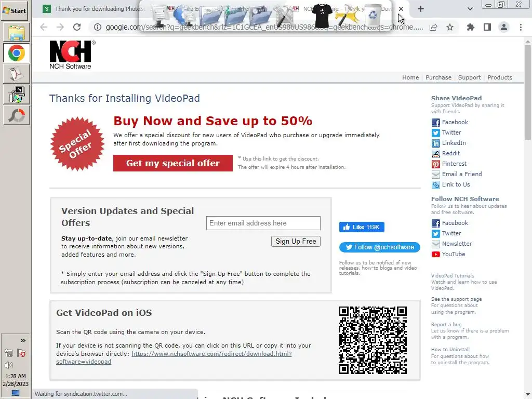Expand hidden tray icons chevron
The height and width of the screenshot is (399, 532).
point(23,340)
